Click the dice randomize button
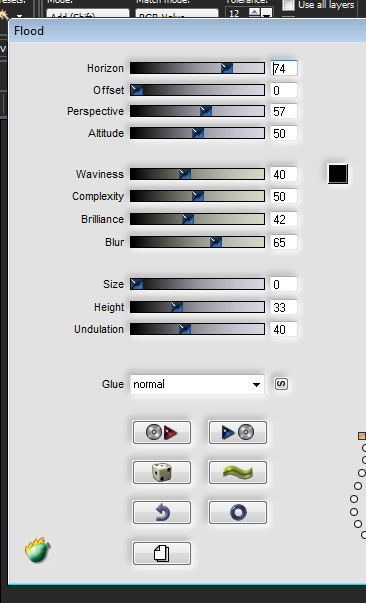Image resolution: width=366 pixels, height=603 pixels. (x=161, y=472)
